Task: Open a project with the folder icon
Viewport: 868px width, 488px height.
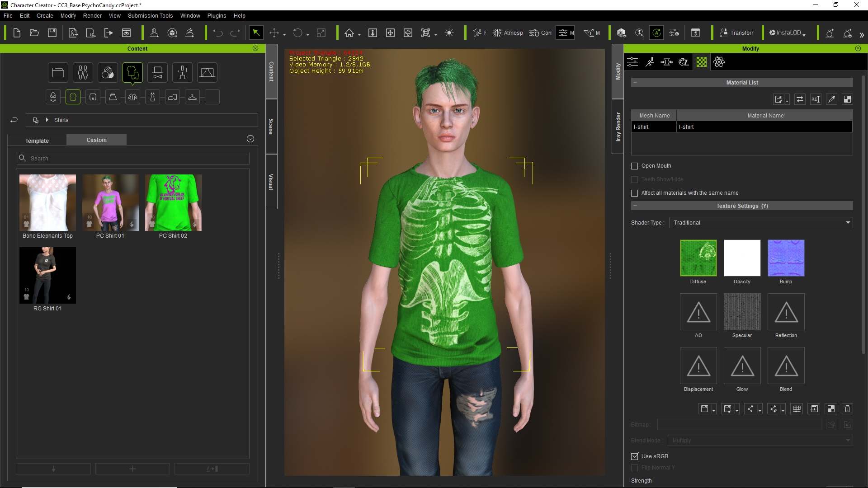Action: (x=34, y=33)
